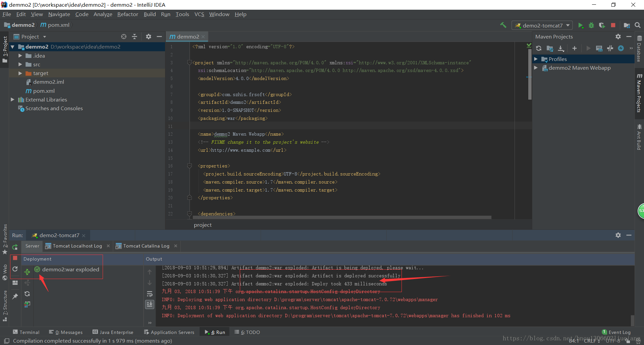Screen dimensions: 644x345
Task: Collapse demmo2 root project node
Action: click(13, 47)
